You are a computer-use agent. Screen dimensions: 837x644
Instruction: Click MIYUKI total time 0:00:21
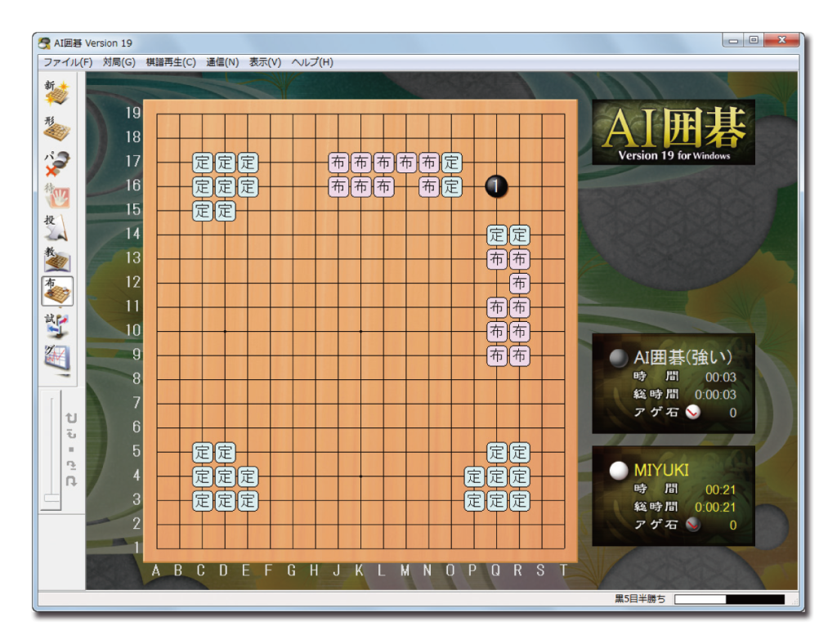(x=715, y=508)
